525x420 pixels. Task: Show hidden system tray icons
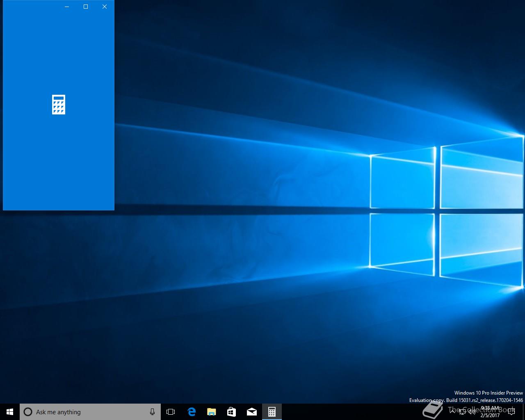[452, 412]
